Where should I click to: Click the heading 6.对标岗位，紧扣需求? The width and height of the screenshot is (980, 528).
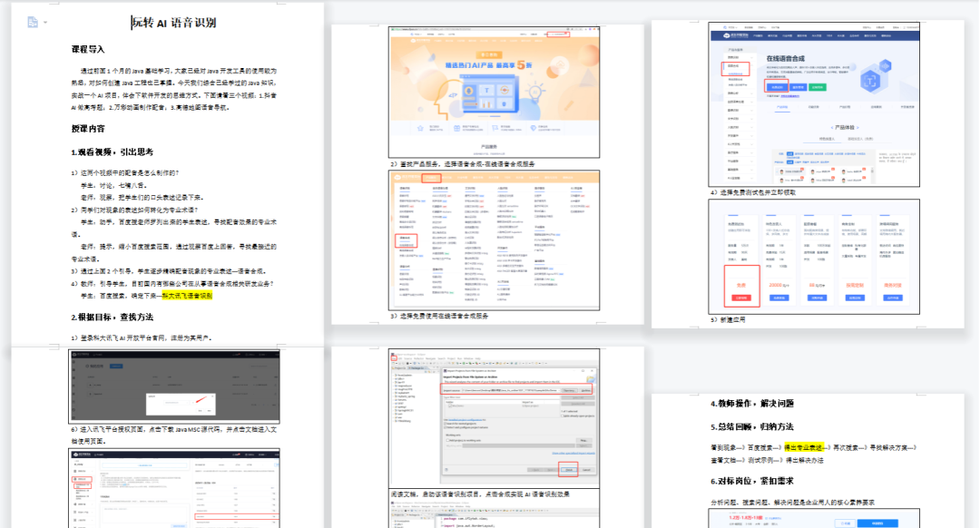[752, 481]
